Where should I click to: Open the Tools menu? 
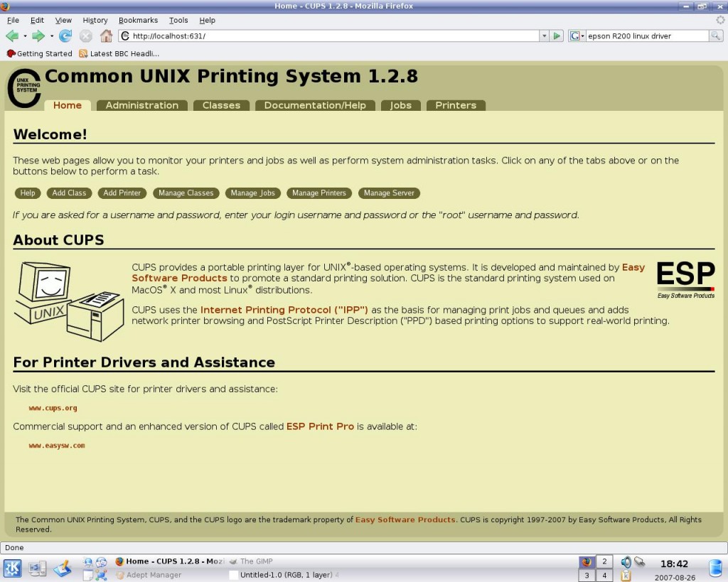[x=178, y=20]
